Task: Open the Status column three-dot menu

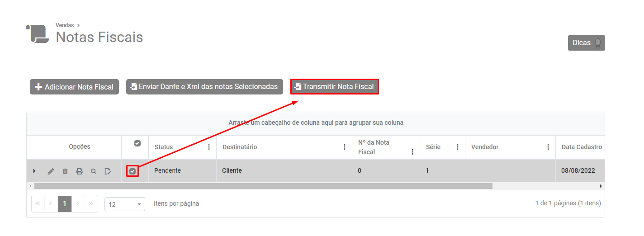Action: coord(209,147)
